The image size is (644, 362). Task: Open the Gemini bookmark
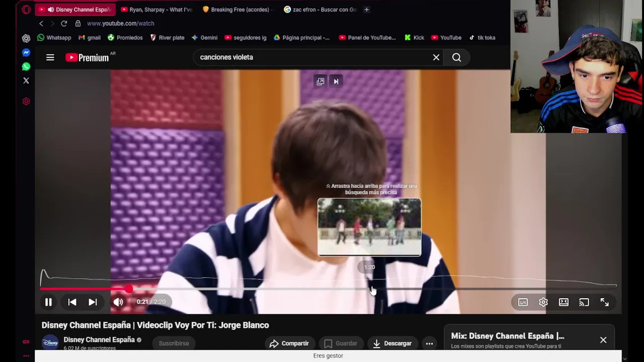tap(205, 38)
